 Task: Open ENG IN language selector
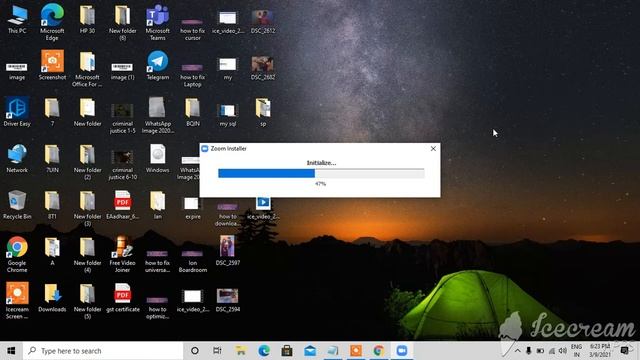click(x=576, y=351)
